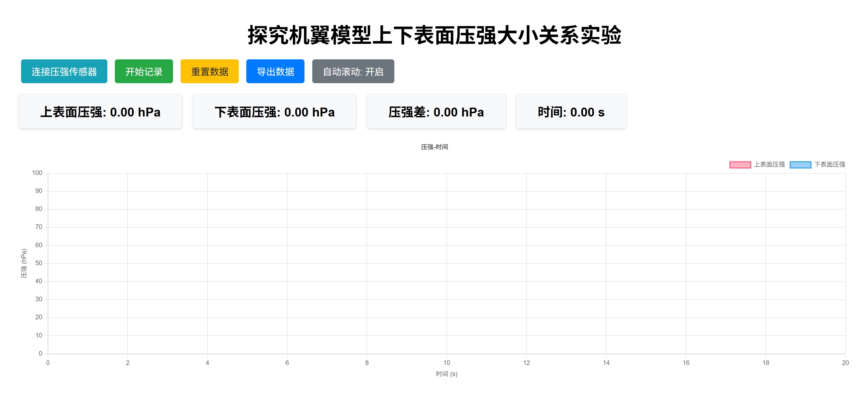Click the pink legend color swatch
This screenshot has height=398, width=868.
point(740,164)
